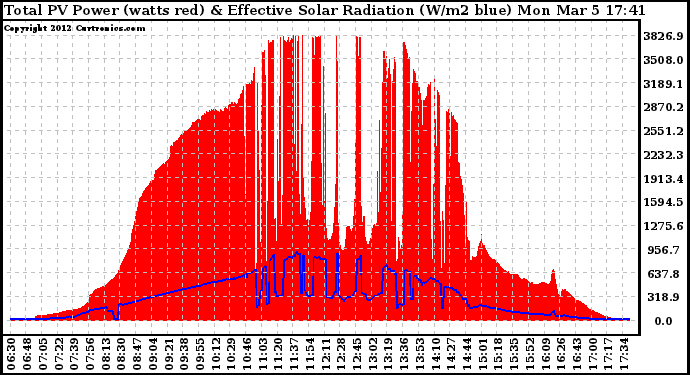This screenshot has height=375, width=690.
Task: Pick the 17:34 time label
Action: (x=624, y=354)
